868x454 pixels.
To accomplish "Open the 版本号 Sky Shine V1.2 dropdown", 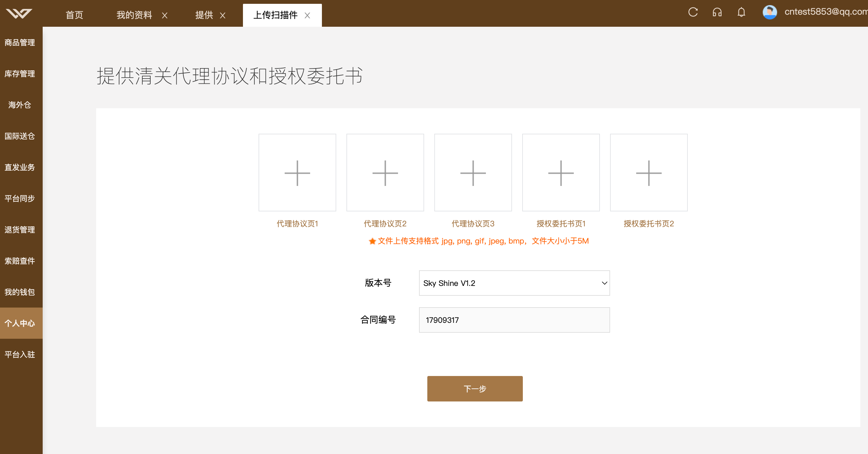I will pos(514,283).
